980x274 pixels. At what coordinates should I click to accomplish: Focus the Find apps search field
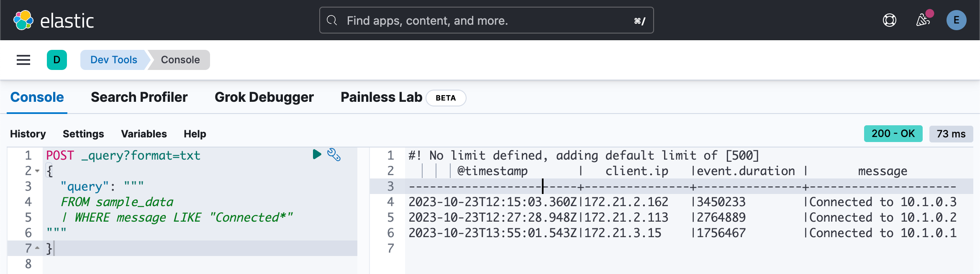(x=486, y=20)
